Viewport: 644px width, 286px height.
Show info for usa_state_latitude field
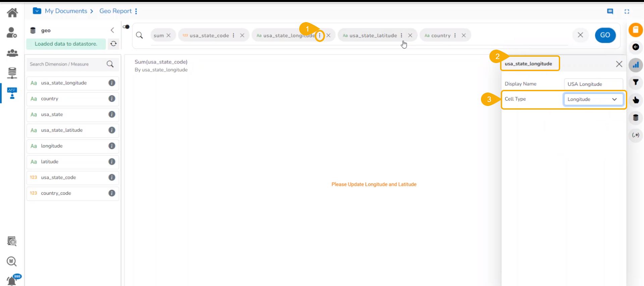point(112,130)
